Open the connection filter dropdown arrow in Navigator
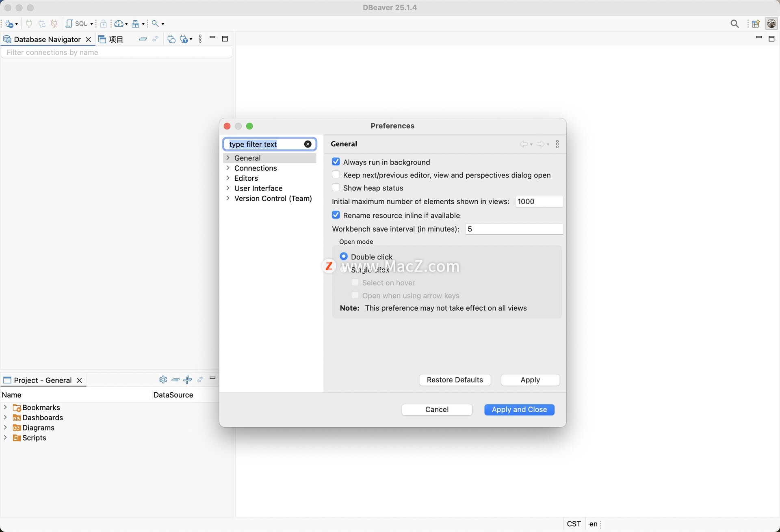Viewport: 780px width, 532px height. coord(191,39)
